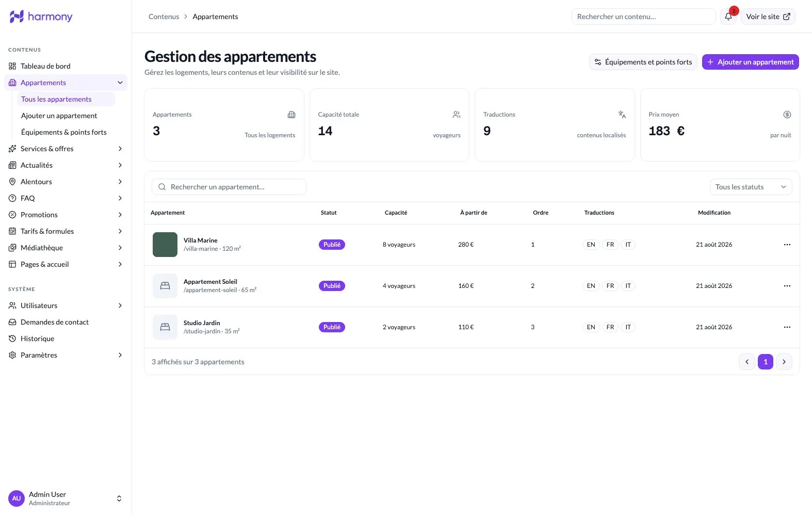Click the Appartement Soleil bed placeholder icon
Screen dimensions: 812x515
165,286
